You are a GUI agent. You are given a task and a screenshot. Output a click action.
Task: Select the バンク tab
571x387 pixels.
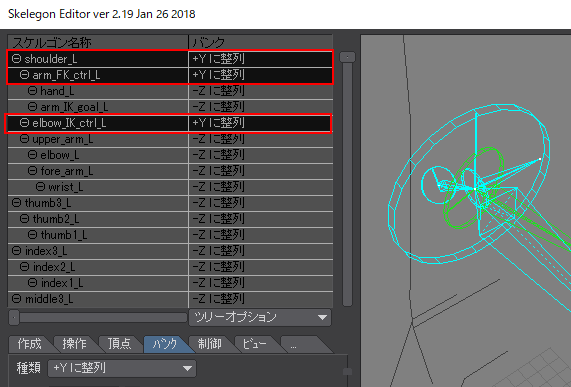coord(165,344)
